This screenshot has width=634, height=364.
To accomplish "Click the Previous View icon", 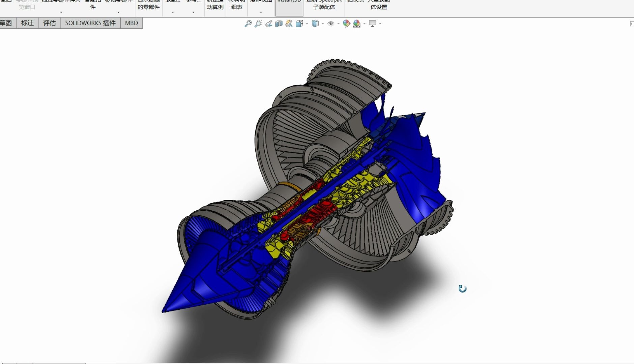I will (x=269, y=24).
